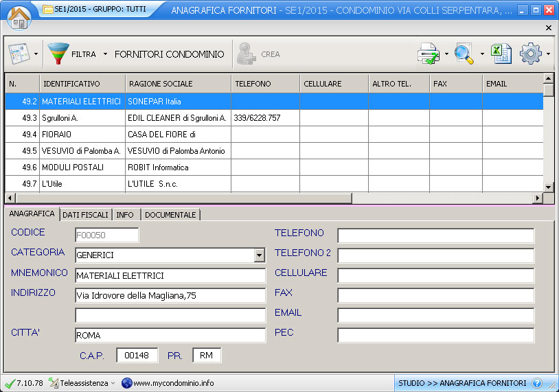Screen dimensions: 559x392
Task: Click the magnifier search icon
Action: (465, 54)
